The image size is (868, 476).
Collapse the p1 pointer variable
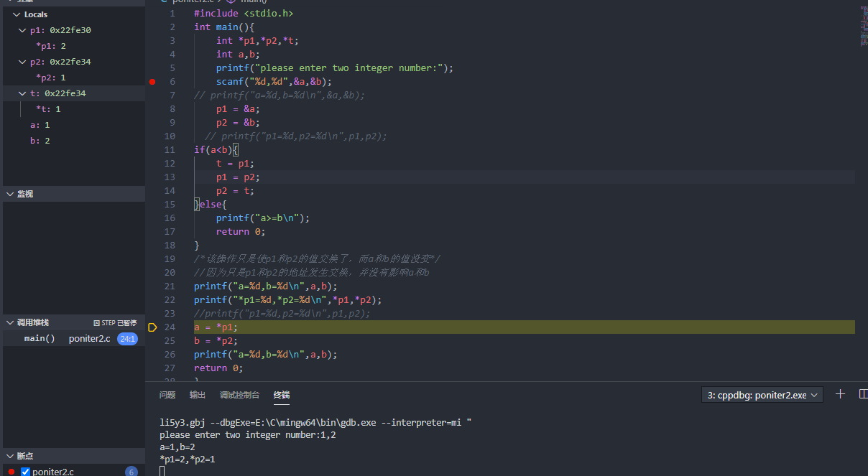pyautogui.click(x=23, y=30)
